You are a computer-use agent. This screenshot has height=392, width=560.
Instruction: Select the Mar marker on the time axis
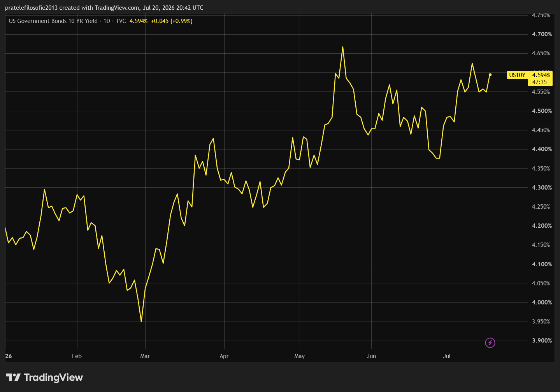[x=145, y=356]
